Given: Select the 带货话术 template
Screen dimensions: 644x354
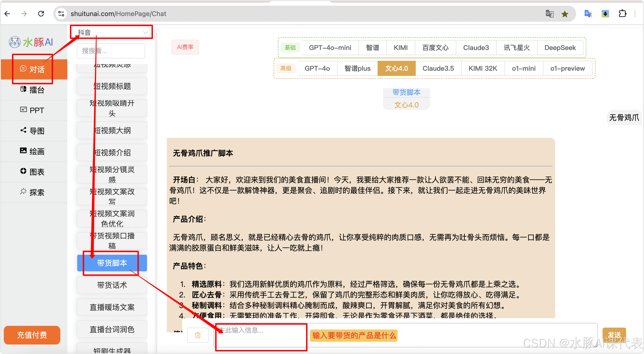Looking at the screenshot, I should (x=112, y=285).
